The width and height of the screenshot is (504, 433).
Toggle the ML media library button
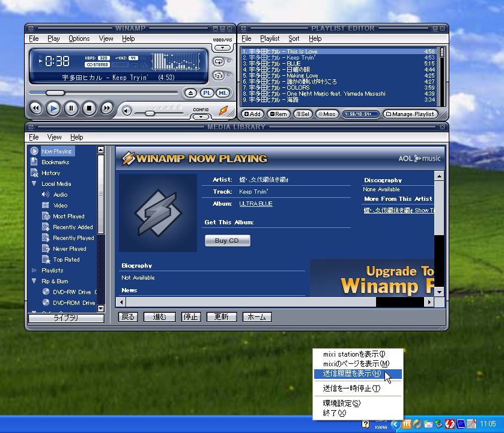(x=223, y=93)
